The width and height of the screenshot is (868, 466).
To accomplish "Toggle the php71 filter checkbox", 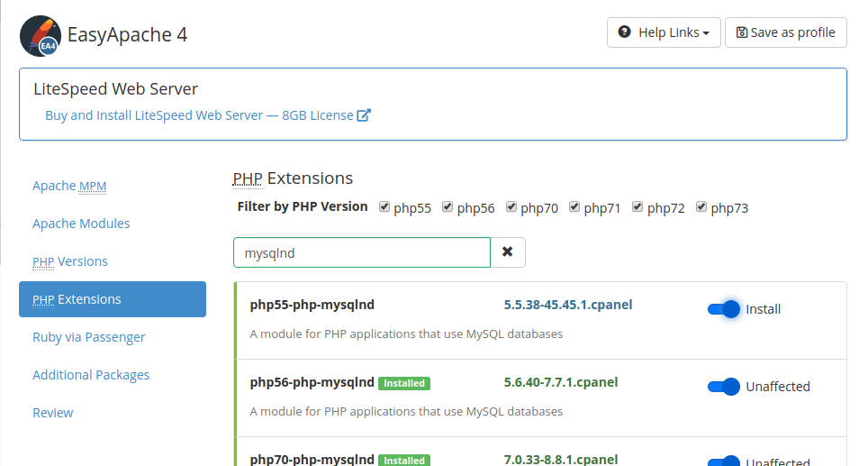I will click(x=574, y=206).
